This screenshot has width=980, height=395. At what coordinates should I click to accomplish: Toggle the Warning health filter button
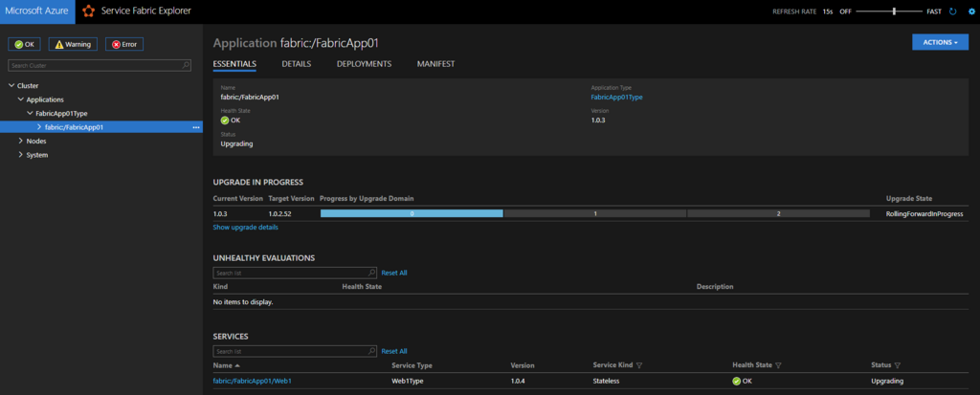(73, 44)
